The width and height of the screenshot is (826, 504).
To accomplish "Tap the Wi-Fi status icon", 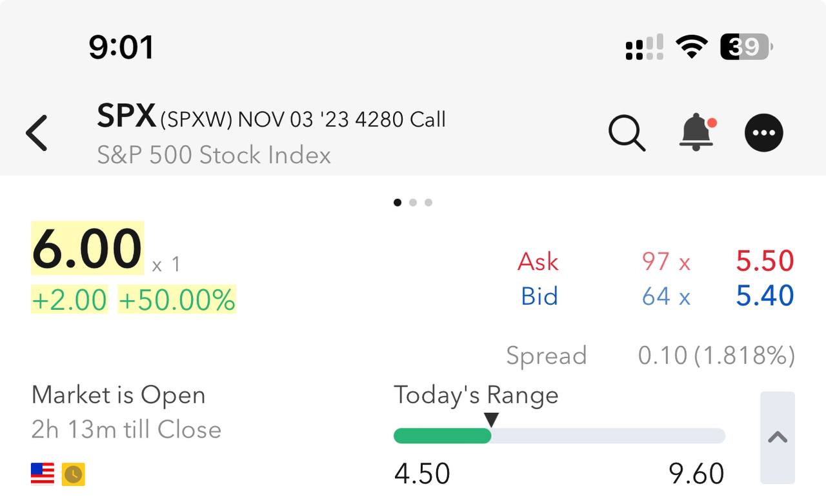I will tap(692, 47).
